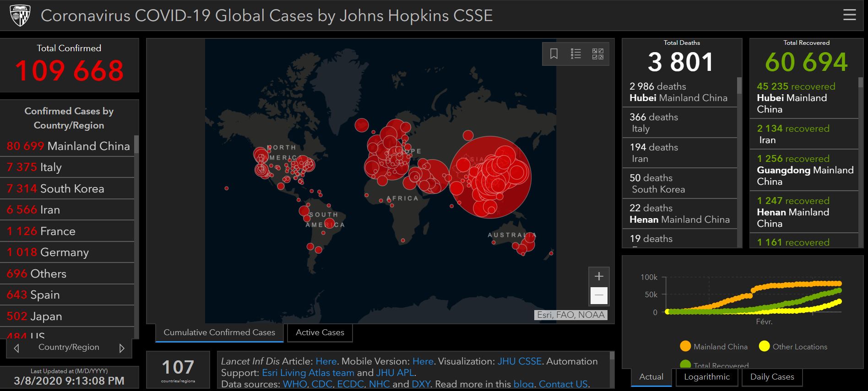Toggle the Mainland China orange legend marker
868x391 pixels.
pyautogui.click(x=685, y=346)
